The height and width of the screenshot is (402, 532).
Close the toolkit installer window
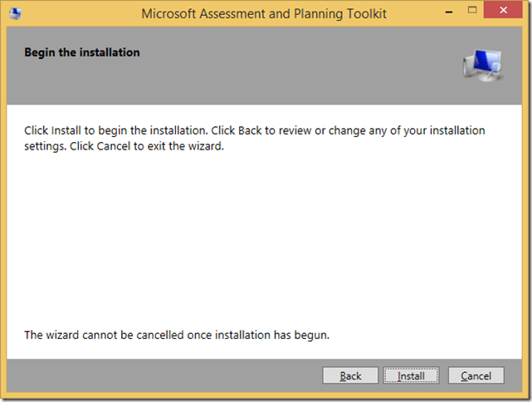coord(506,12)
